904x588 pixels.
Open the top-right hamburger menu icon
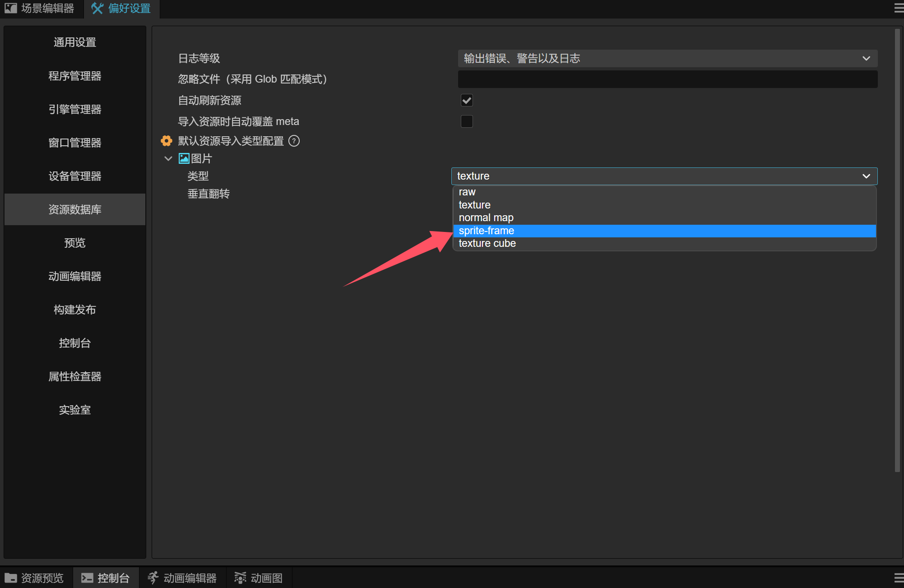point(898,8)
